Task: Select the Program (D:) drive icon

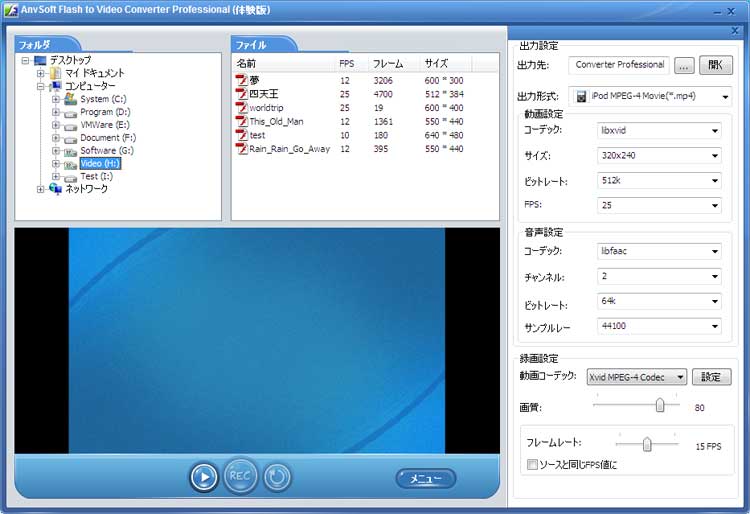Action: (70, 113)
